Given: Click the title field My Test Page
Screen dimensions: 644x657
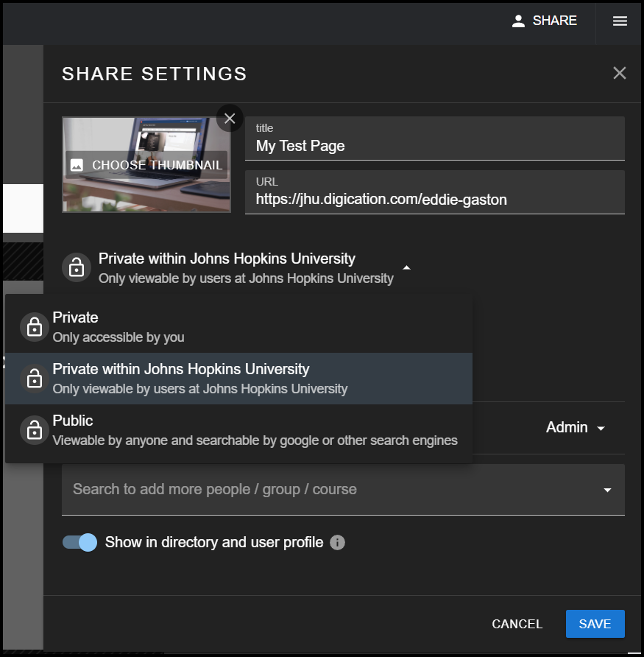Looking at the screenshot, I should (435, 138).
